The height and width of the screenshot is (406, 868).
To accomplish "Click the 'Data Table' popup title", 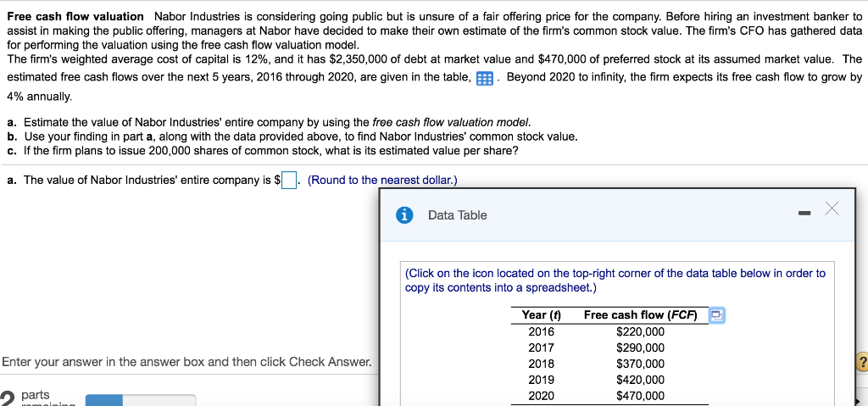I will (457, 215).
